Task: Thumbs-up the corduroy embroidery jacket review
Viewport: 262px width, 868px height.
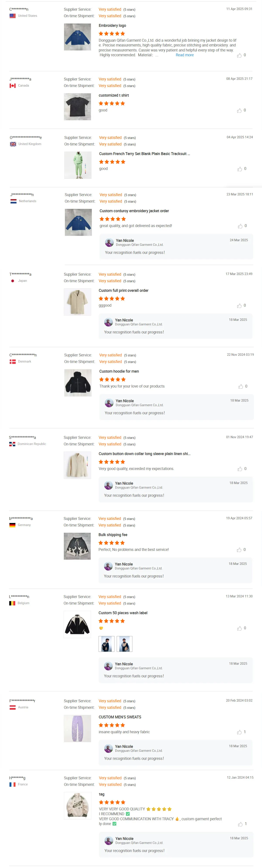Action: (x=240, y=226)
